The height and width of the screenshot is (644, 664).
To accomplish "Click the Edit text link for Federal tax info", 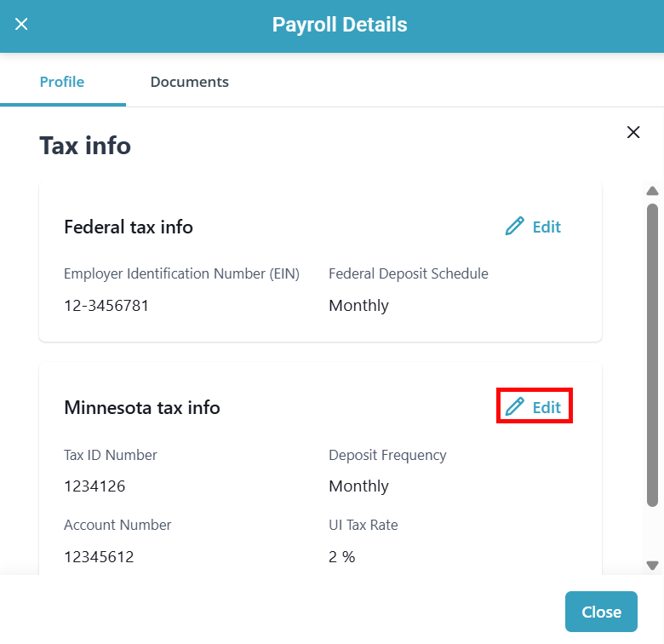I will point(547,227).
